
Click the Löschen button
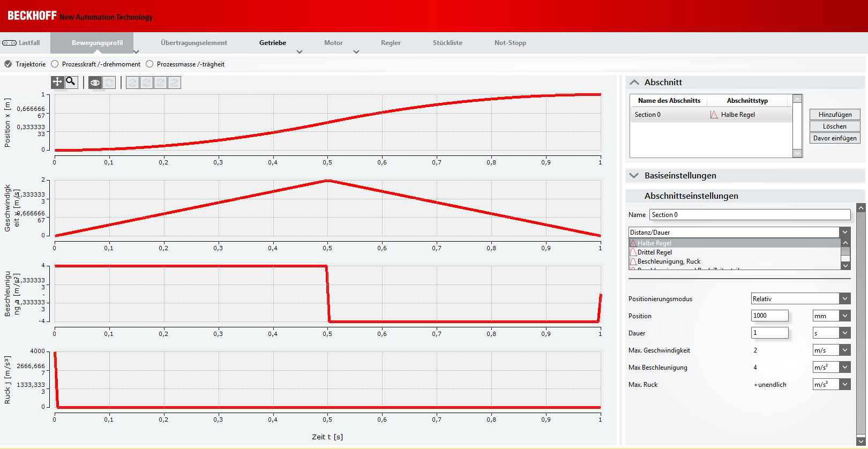pos(835,126)
